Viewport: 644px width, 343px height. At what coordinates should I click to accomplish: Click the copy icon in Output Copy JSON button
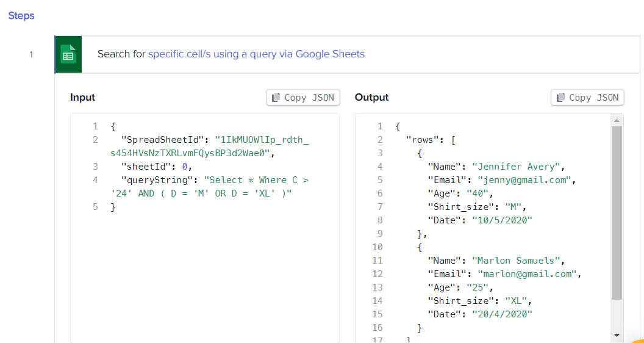(561, 98)
